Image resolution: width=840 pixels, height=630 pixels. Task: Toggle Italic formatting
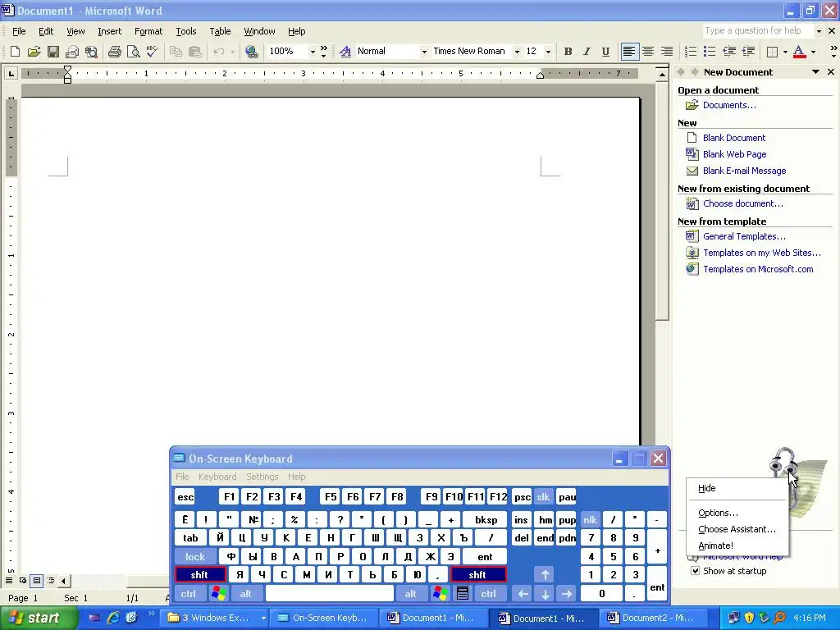coord(587,52)
